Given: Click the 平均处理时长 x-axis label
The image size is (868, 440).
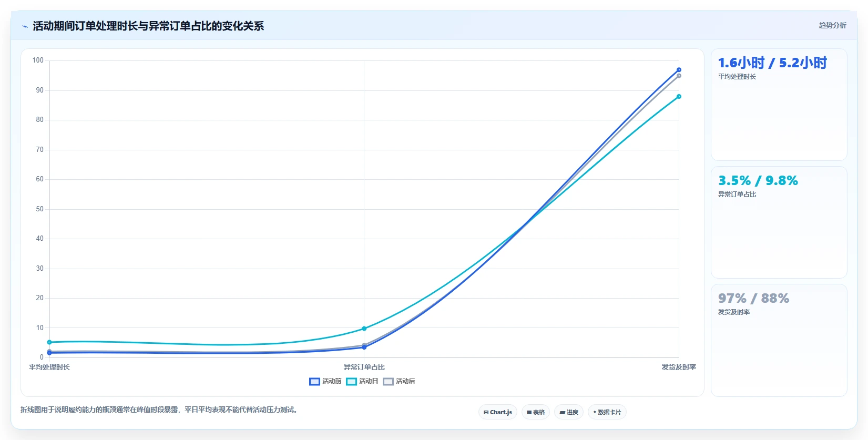Looking at the screenshot, I should [49, 367].
